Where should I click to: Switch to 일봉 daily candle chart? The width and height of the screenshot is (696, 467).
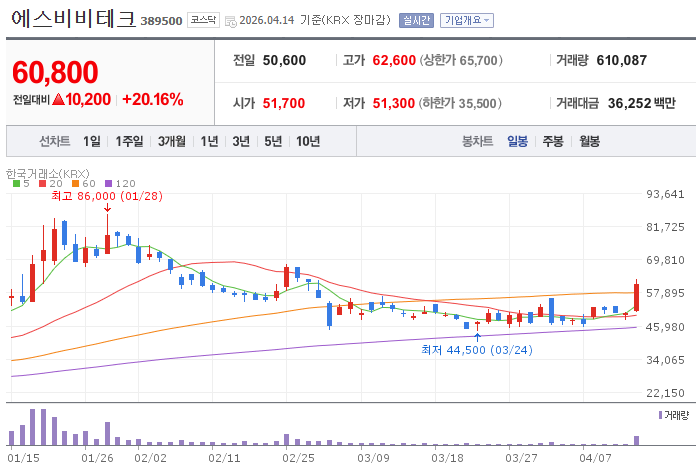tap(518, 141)
